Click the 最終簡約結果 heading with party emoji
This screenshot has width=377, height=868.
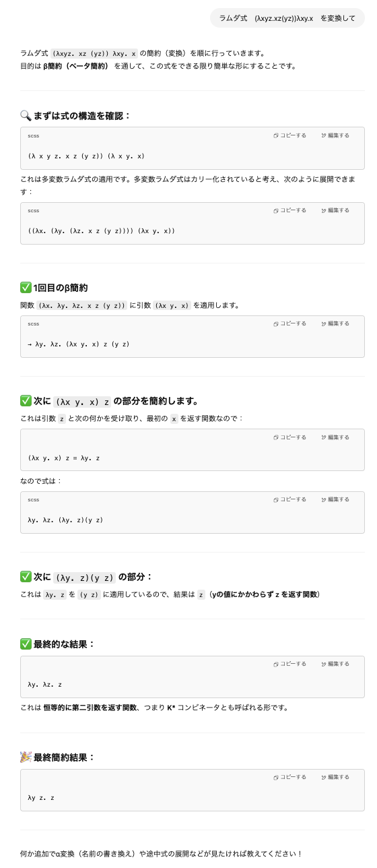click(58, 757)
